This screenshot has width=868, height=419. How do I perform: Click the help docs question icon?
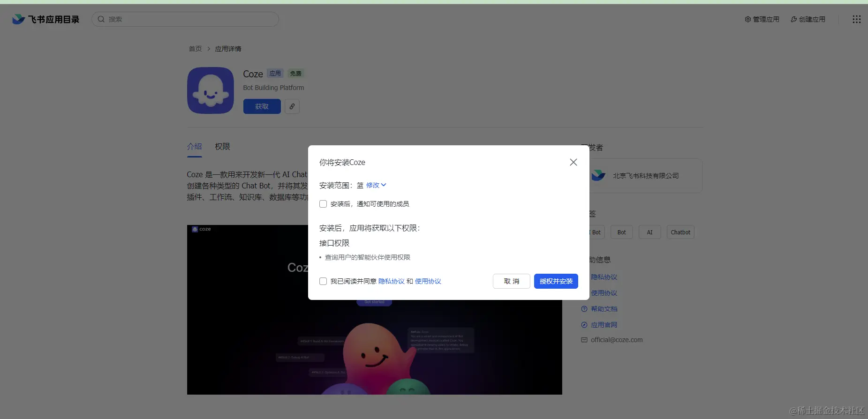click(x=584, y=309)
